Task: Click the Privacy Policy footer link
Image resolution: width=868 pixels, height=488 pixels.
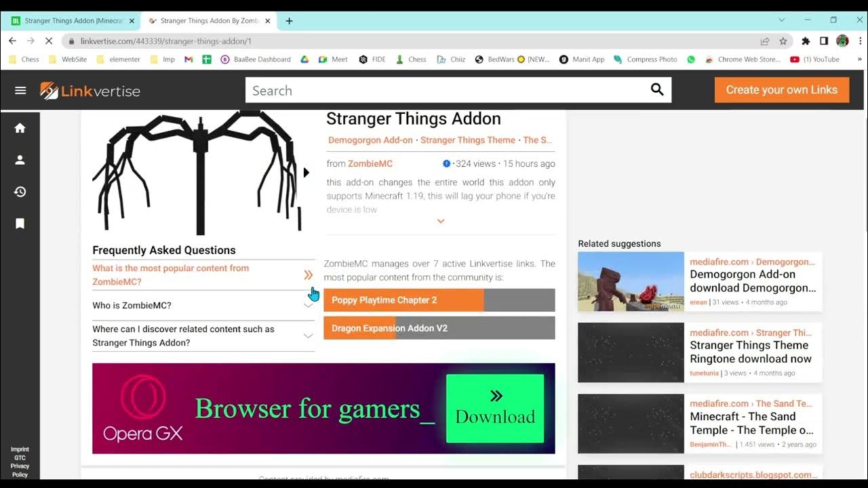Action: click(20, 470)
